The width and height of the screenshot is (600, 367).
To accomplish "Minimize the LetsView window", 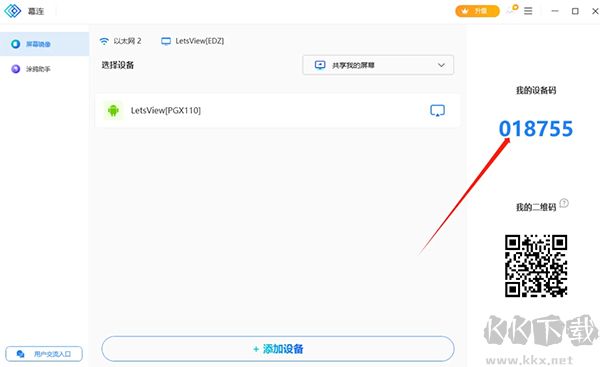I will (555, 11).
